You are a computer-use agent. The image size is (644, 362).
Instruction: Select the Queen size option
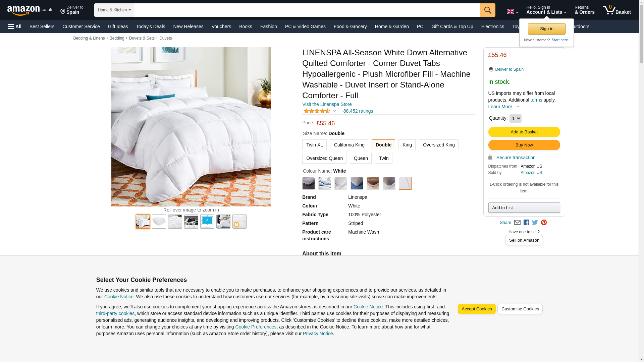point(361,158)
